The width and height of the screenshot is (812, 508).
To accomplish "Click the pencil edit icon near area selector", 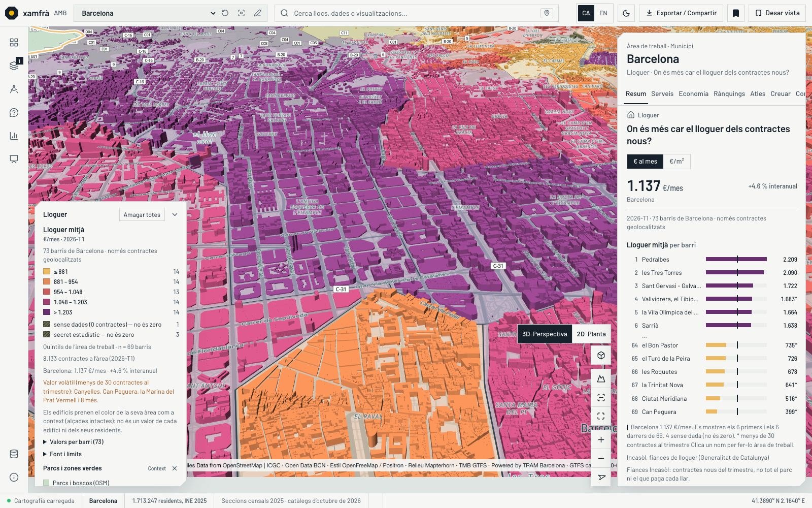I will point(258,13).
